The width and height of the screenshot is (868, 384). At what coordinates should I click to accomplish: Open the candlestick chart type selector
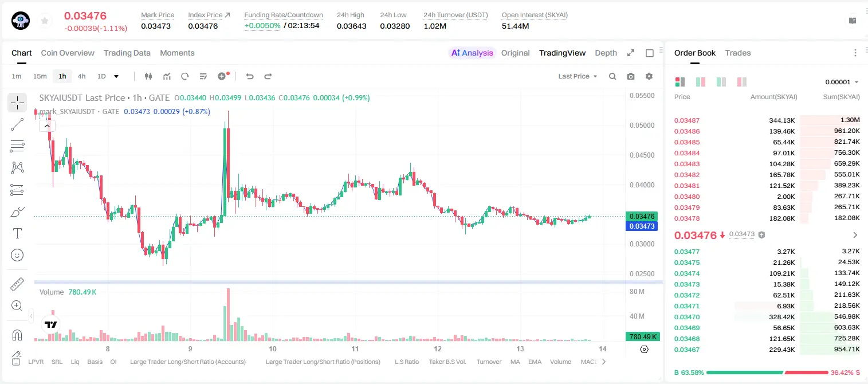(148, 76)
